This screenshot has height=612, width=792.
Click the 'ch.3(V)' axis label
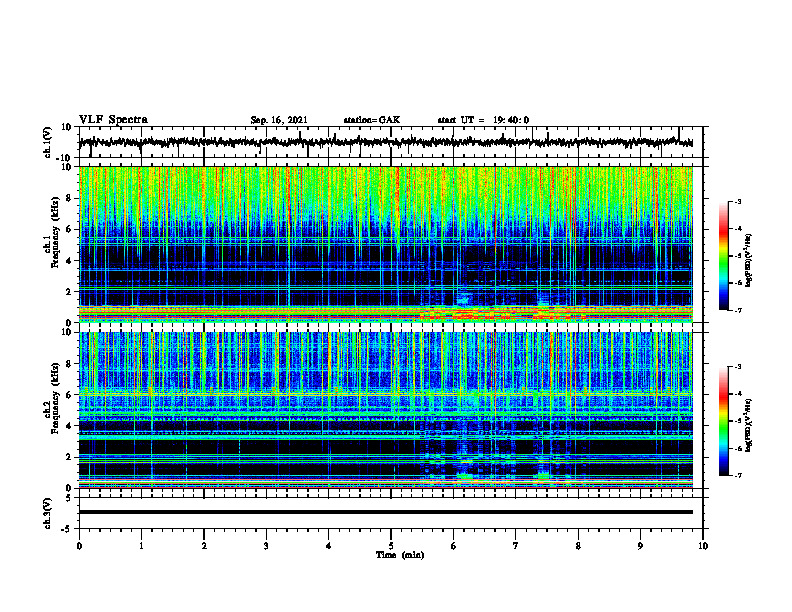(48, 514)
